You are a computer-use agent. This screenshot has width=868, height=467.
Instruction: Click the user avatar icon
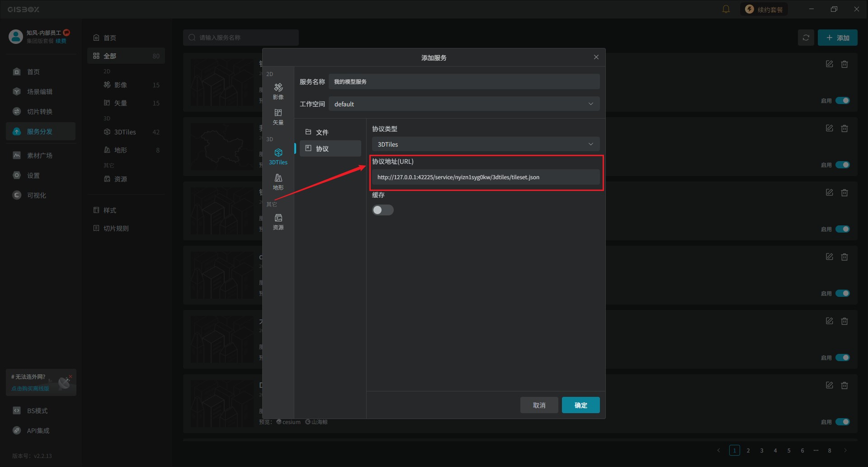[x=16, y=36]
